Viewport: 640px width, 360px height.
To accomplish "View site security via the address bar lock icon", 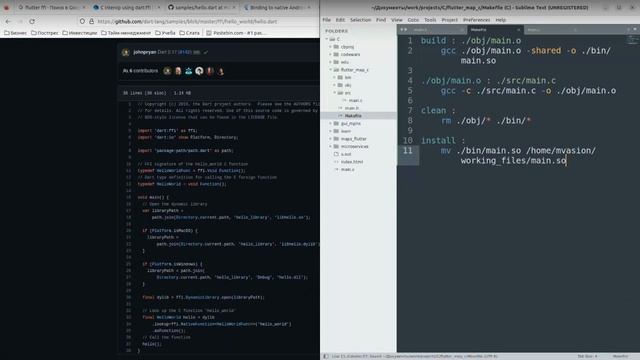I will click(x=91, y=21).
